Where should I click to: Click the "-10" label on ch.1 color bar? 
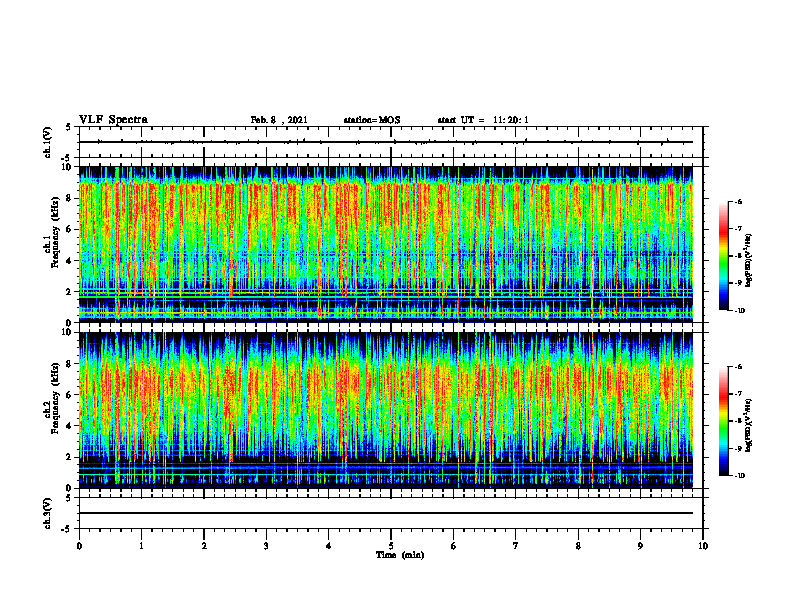tap(739, 311)
